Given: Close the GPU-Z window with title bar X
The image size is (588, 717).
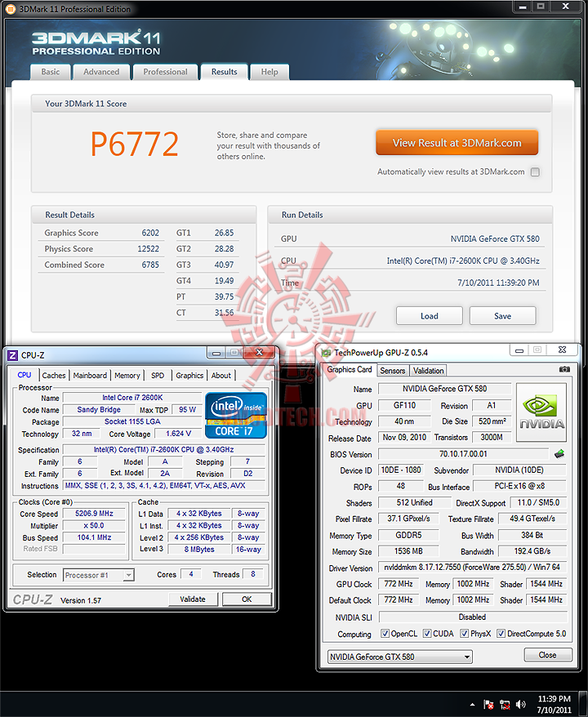Looking at the screenshot, I should click(x=563, y=350).
